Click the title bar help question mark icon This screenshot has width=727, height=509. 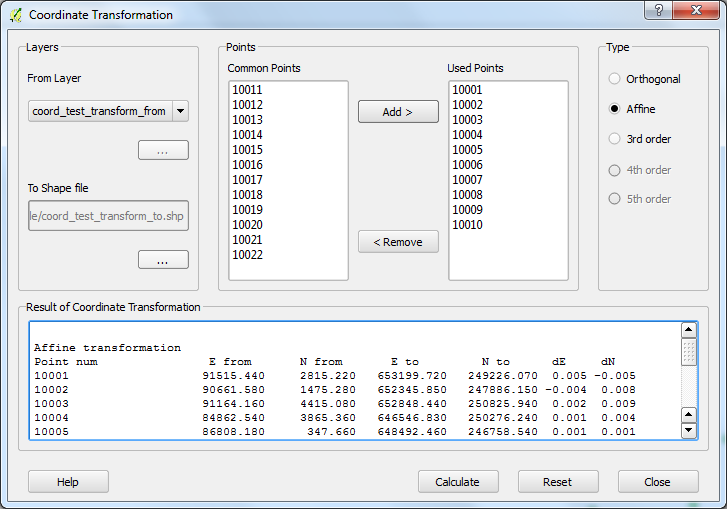click(x=658, y=11)
